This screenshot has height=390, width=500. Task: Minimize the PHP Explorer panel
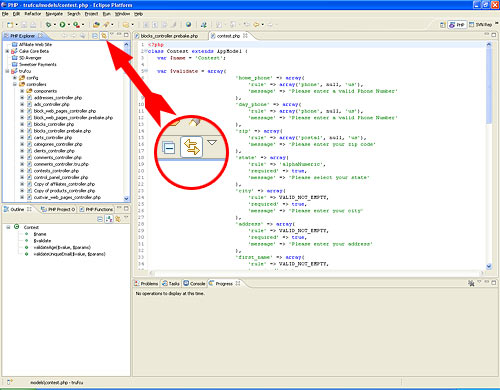tap(119, 35)
